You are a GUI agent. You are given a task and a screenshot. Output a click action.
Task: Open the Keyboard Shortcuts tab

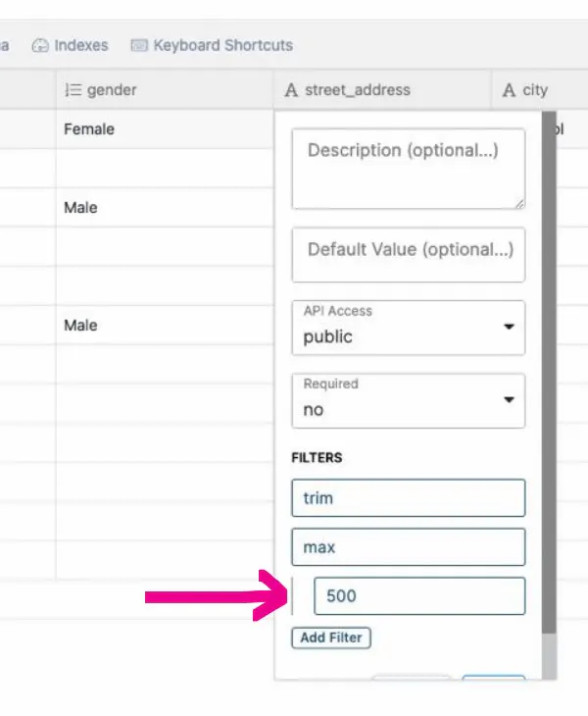pos(212,45)
